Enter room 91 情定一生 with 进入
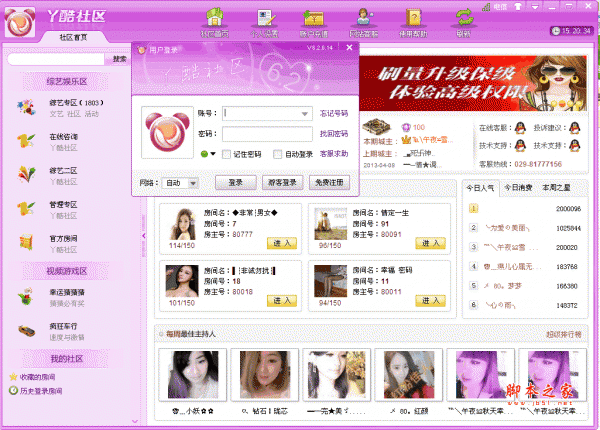The height and width of the screenshot is (430, 600). [430, 243]
